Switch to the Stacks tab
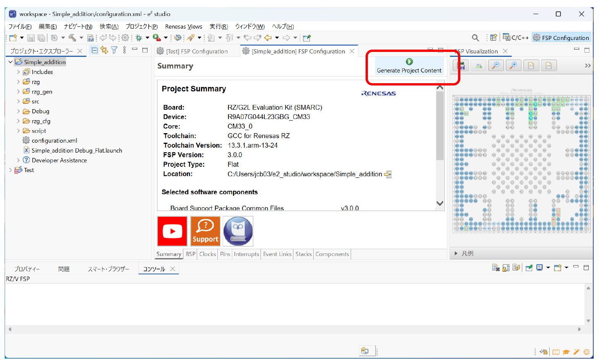Screen dimensions: 599x364 (303, 254)
